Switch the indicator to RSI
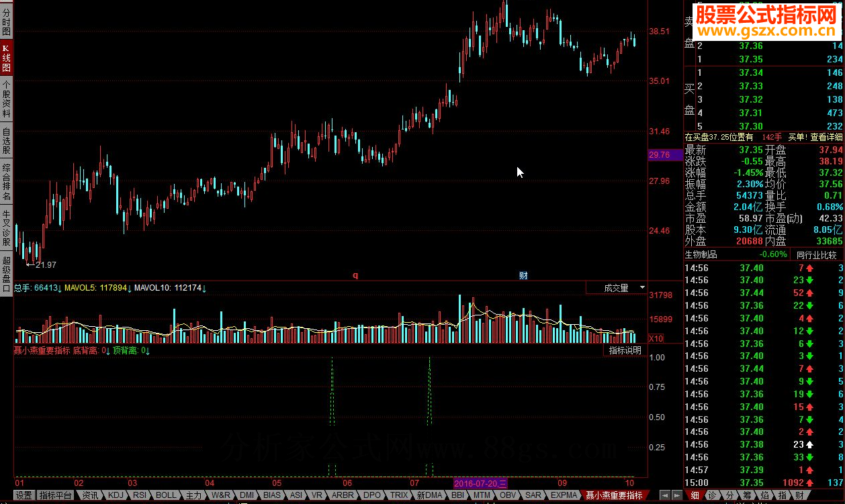Image resolution: width=845 pixels, height=504 pixels. (140, 495)
